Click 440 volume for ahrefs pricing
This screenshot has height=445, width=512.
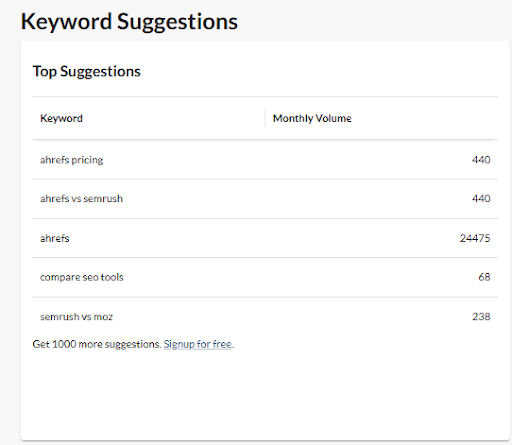coord(481,160)
